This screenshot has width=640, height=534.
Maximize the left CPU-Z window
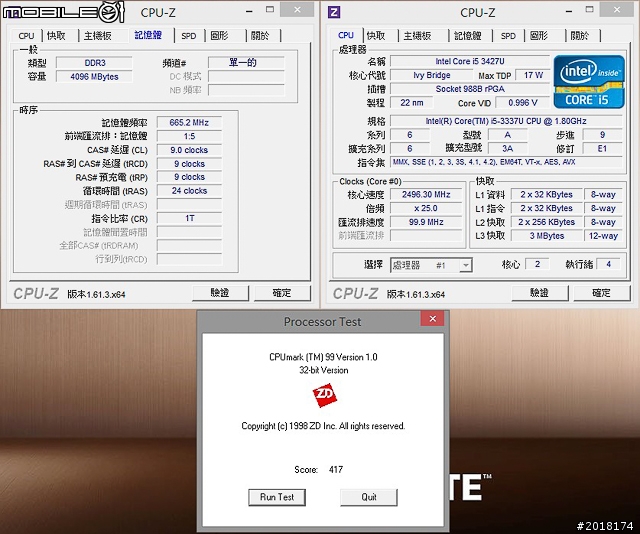(270, 9)
